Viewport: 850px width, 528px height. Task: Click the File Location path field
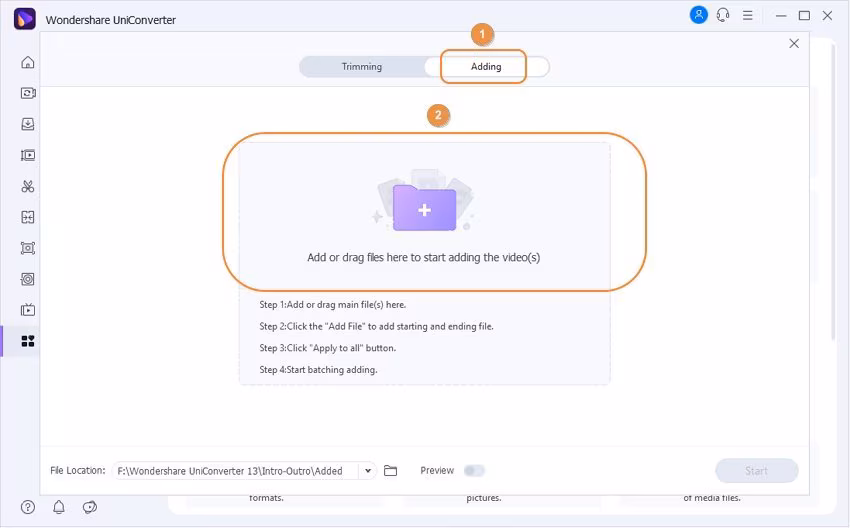(235, 471)
